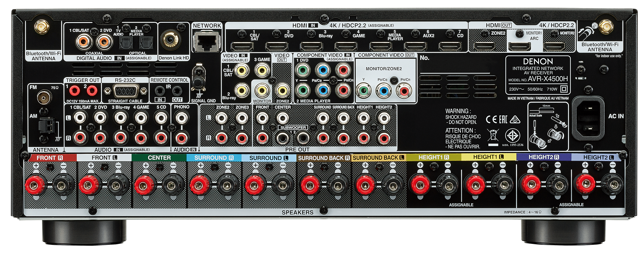This screenshot has width=644, height=253.
Task: Click the RS-232C serial port
Action: 125,91
